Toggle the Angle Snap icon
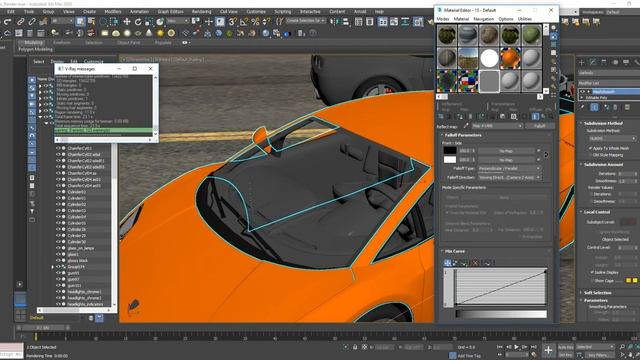 click(244, 22)
